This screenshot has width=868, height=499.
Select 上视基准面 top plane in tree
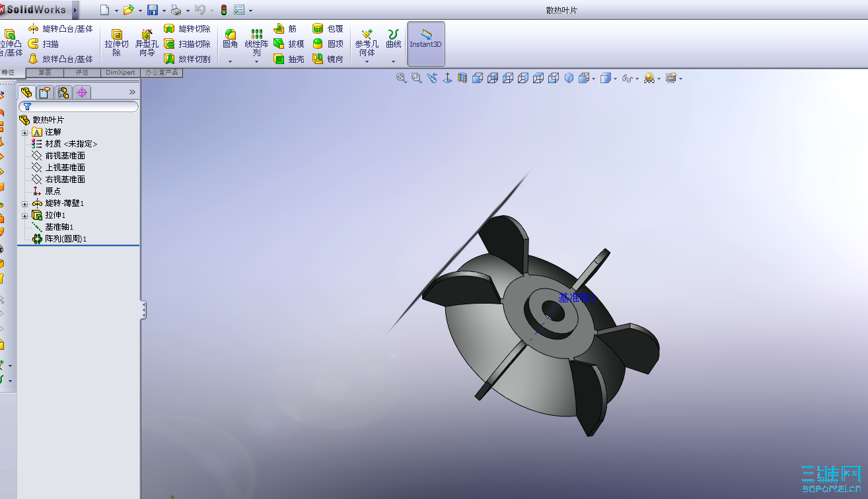point(58,168)
